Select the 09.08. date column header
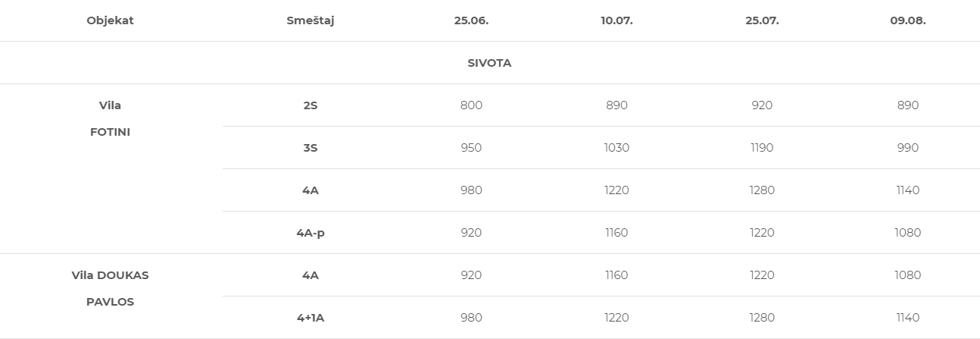 907,20
